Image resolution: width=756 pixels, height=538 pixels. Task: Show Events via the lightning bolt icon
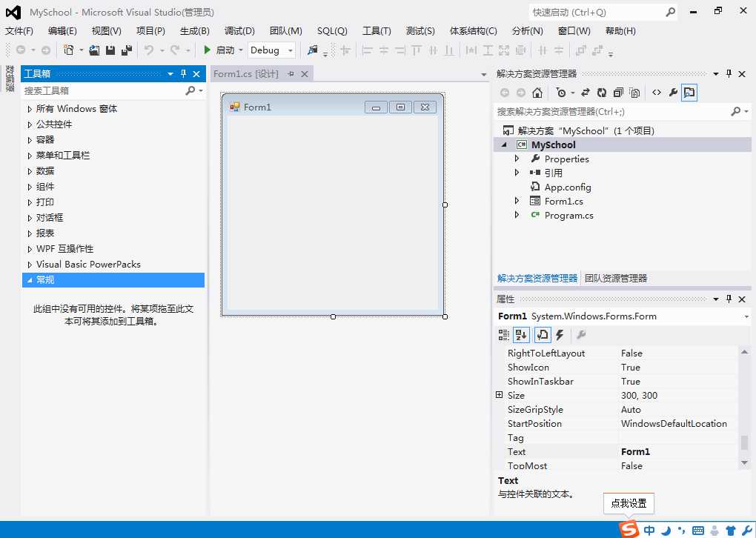(x=560, y=334)
